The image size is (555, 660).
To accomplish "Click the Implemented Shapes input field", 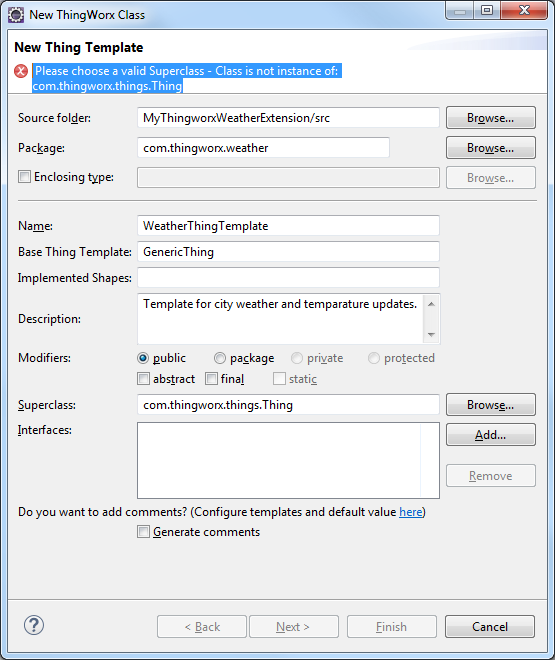I will [x=288, y=278].
